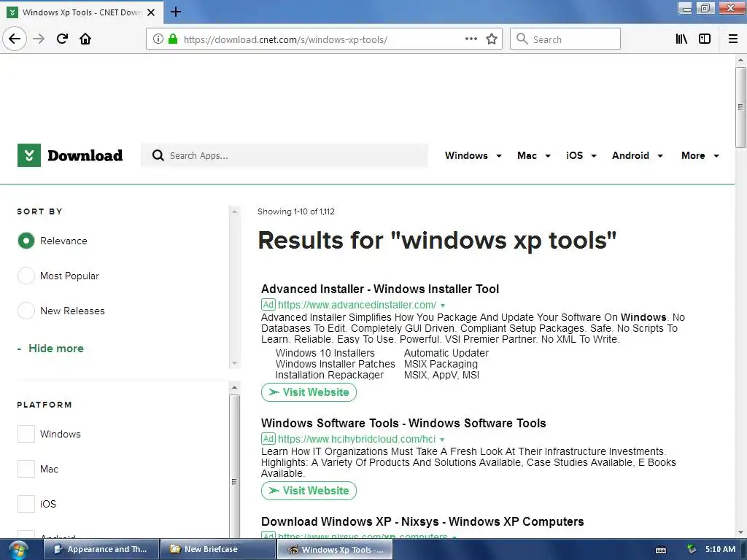The image size is (747, 560).
Task: Check the iOS platform filter
Action: coord(26,503)
